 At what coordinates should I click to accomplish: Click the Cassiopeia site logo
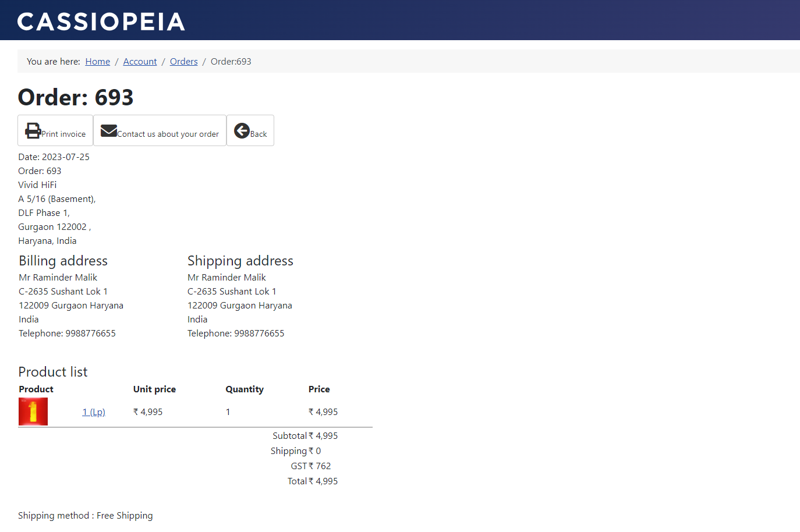tap(101, 22)
